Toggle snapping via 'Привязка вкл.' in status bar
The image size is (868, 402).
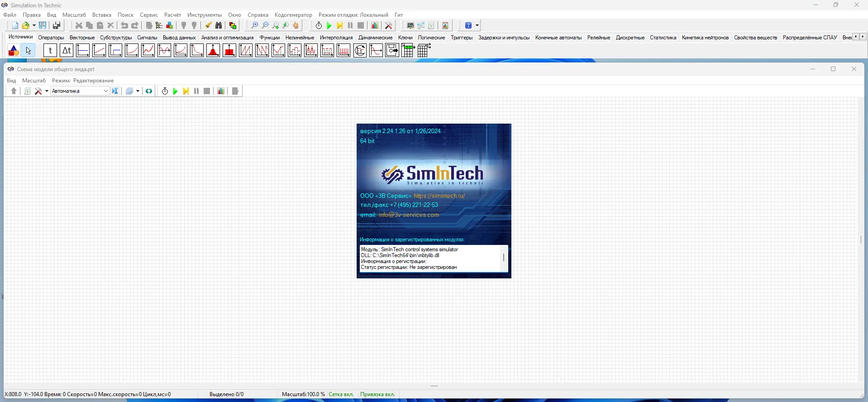377,394
